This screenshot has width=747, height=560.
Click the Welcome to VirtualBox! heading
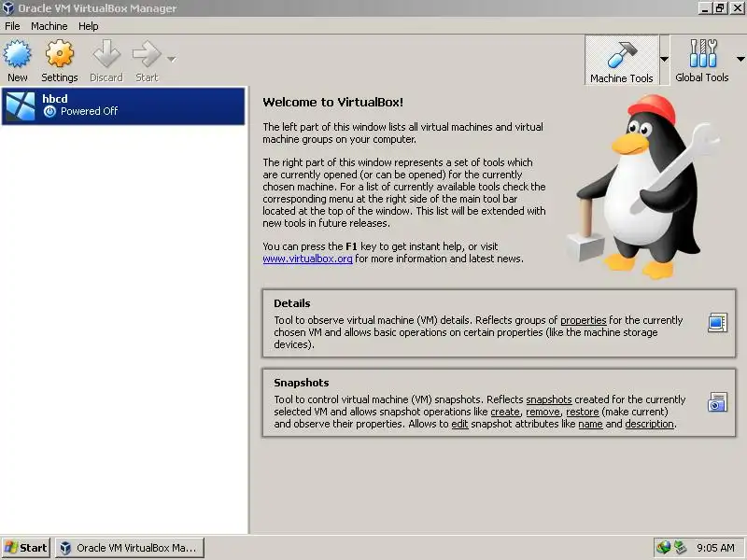coord(333,102)
